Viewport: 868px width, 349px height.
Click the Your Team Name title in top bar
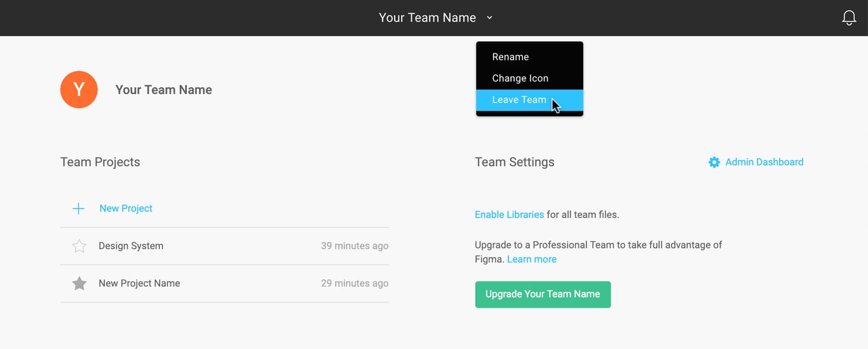427,18
